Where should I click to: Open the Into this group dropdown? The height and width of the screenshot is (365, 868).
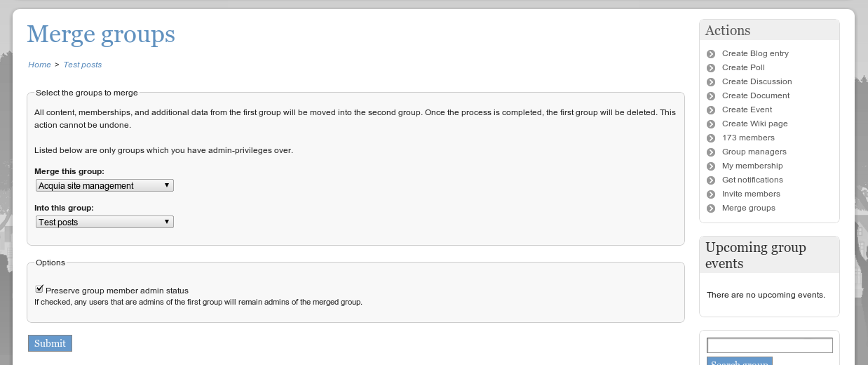104,222
